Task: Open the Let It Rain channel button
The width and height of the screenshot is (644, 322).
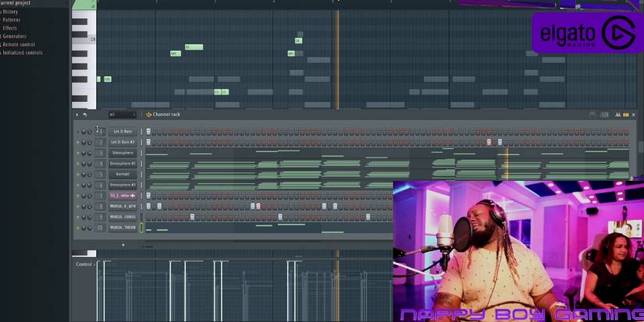Action: 123,132
